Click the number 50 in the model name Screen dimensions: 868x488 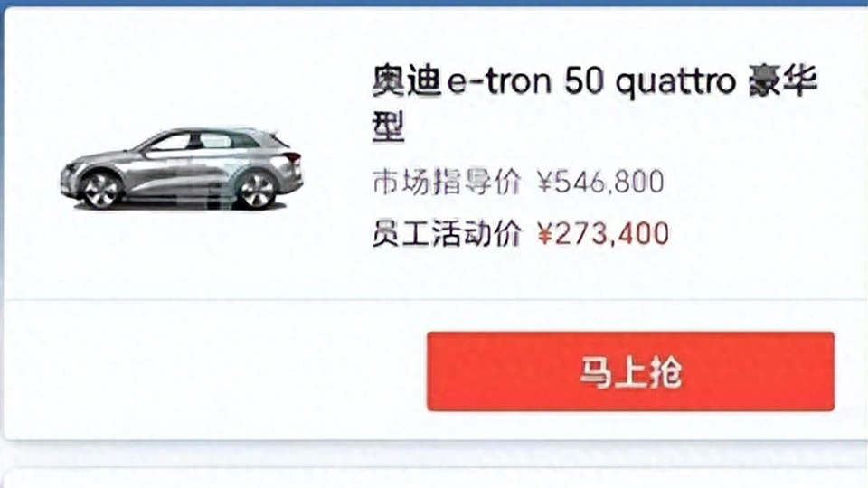[x=583, y=81]
